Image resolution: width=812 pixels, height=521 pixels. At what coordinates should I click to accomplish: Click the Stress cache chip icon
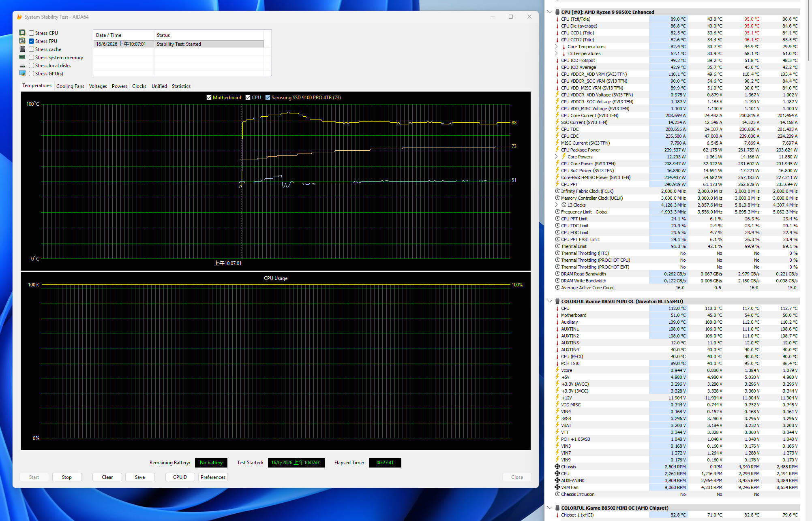22,49
